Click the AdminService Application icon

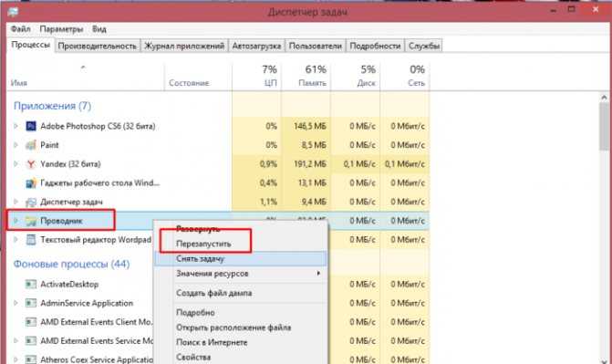(x=31, y=303)
